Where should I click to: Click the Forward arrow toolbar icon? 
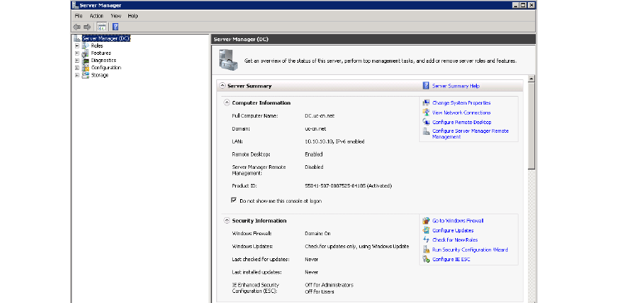(x=87, y=27)
